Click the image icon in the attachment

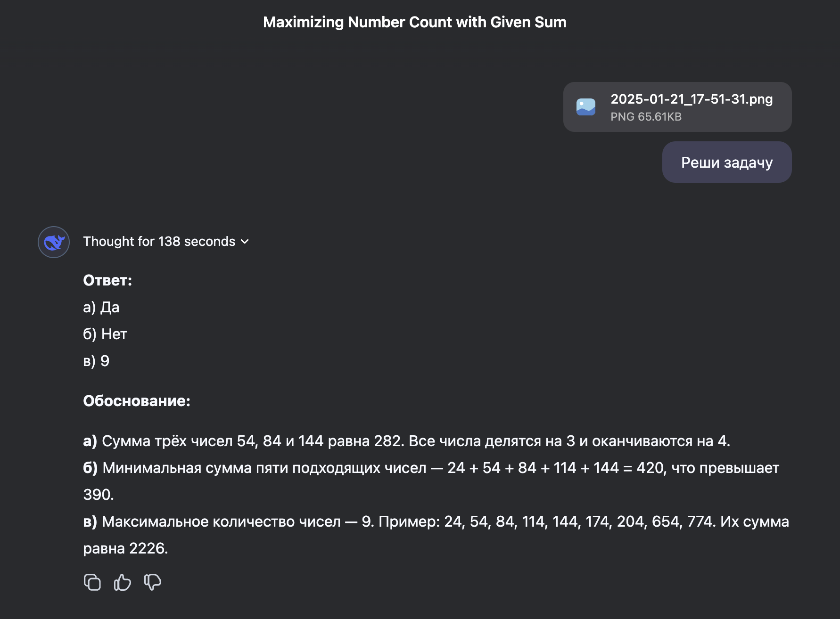tap(586, 107)
